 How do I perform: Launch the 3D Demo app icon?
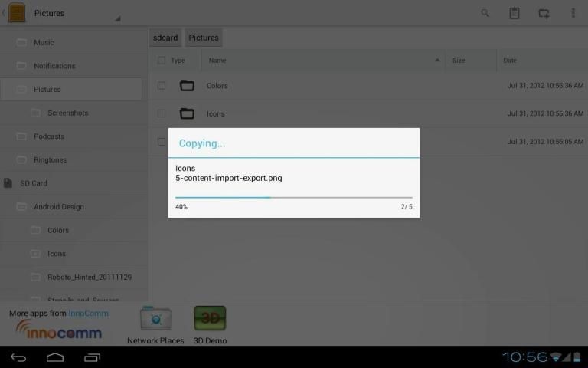coord(209,319)
